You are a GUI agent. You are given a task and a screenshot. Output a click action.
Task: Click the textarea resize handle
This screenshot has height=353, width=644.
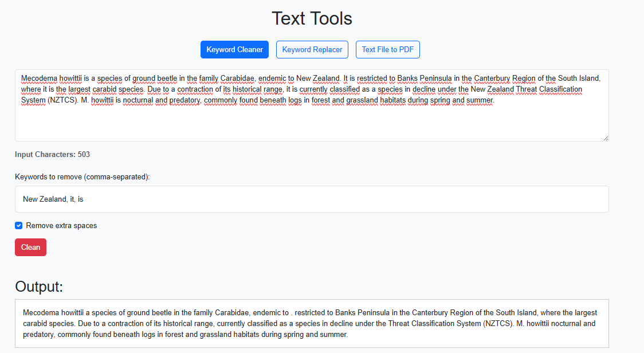tap(606, 138)
